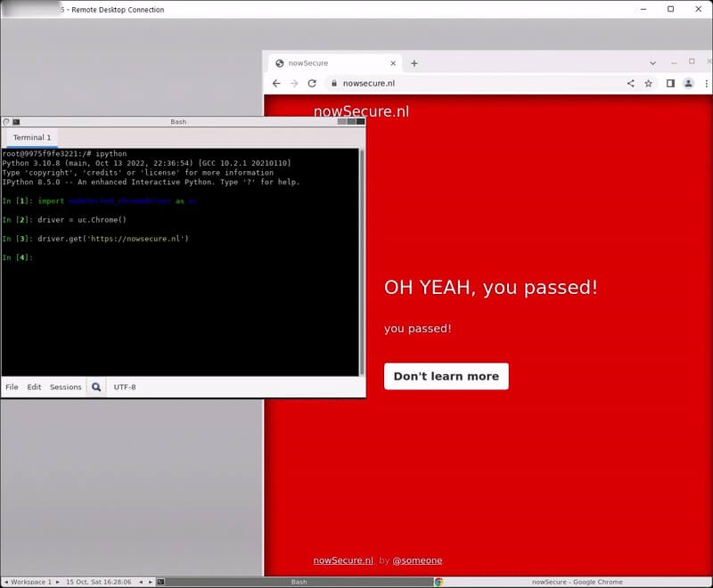Screen dimensions: 713x588
Task: Click the Workspace 1 label in taskbar
Action: click(31, 582)
